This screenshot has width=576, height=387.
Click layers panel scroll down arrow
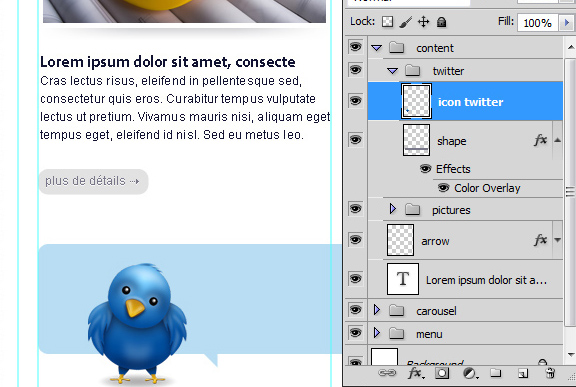(570, 355)
